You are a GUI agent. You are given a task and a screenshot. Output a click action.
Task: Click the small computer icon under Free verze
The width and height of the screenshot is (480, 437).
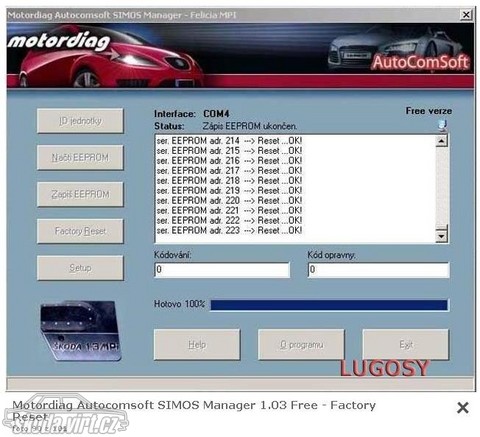tap(442, 126)
